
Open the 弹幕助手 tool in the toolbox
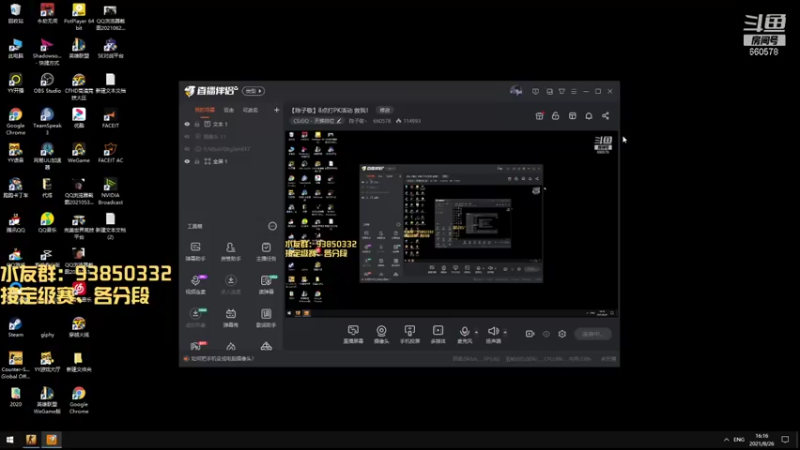tap(195, 252)
